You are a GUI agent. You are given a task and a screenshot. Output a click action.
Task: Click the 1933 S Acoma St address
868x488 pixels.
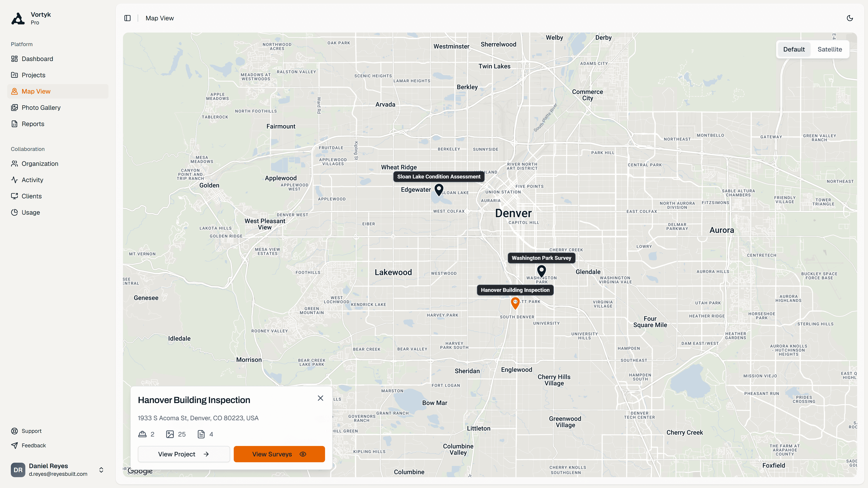click(198, 418)
